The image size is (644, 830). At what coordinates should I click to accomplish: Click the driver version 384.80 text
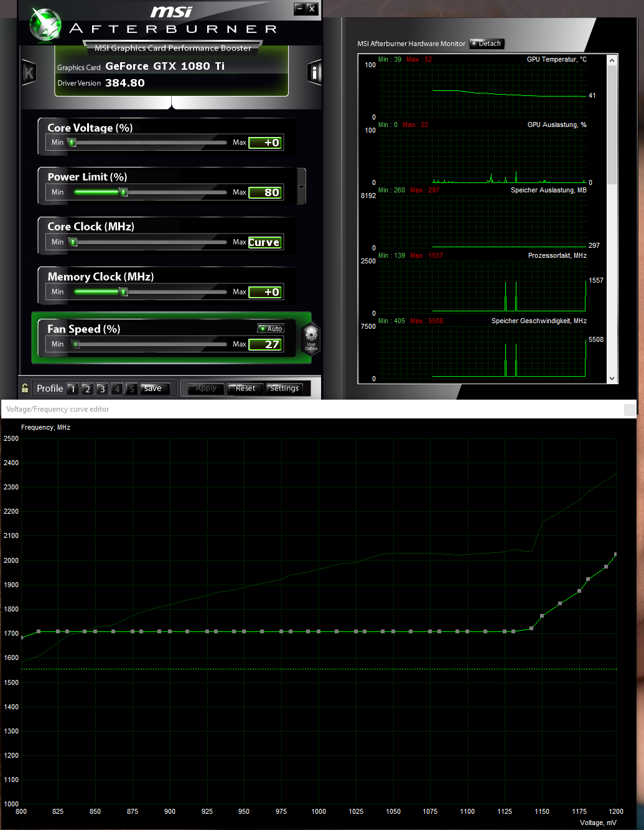pos(125,83)
